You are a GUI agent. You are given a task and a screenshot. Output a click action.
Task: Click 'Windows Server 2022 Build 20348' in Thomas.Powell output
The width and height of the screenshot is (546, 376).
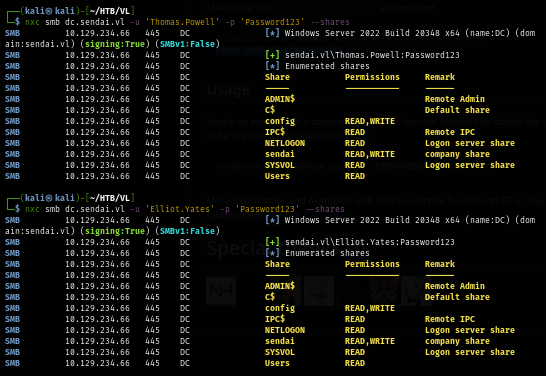coord(362,33)
